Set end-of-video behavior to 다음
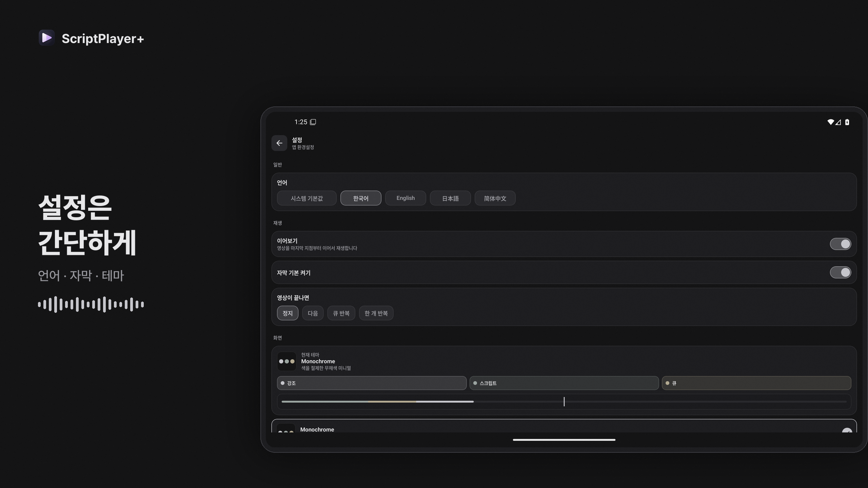This screenshot has height=488, width=868. [313, 313]
